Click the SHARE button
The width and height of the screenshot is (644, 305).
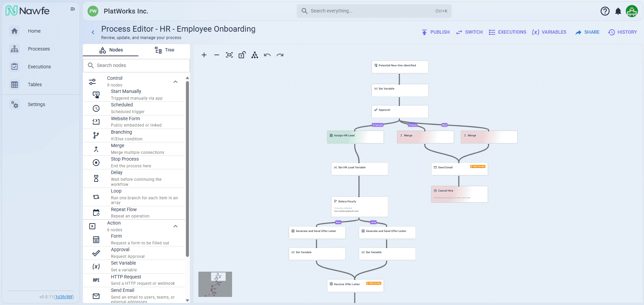587,32
